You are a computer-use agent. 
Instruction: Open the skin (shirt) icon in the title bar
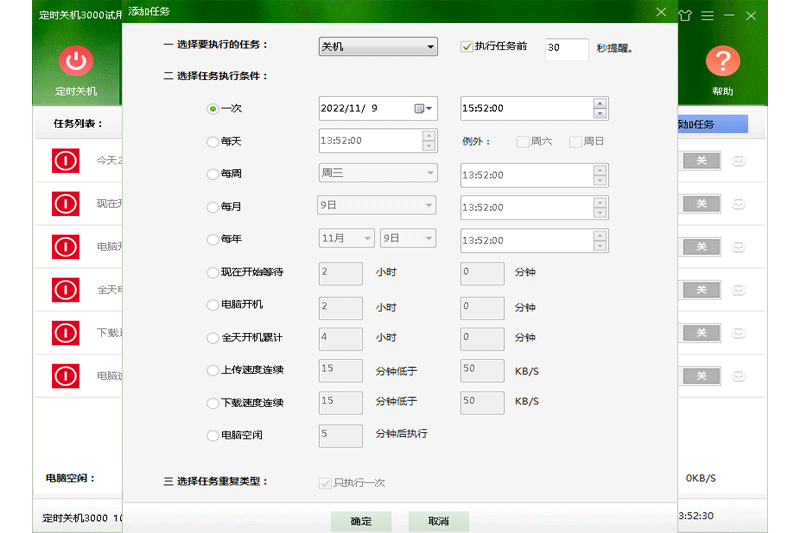(685, 16)
